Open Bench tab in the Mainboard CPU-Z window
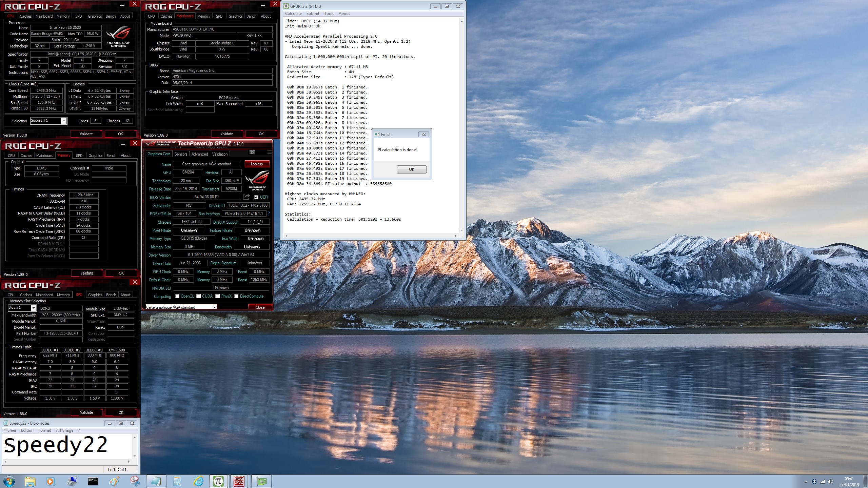 pos(251,16)
